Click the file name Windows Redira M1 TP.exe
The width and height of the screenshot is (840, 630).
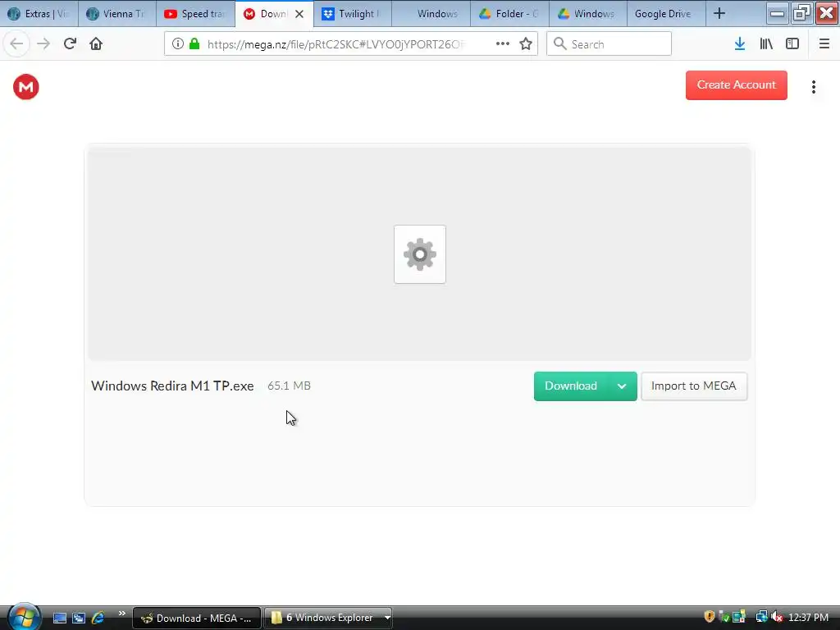tap(172, 386)
